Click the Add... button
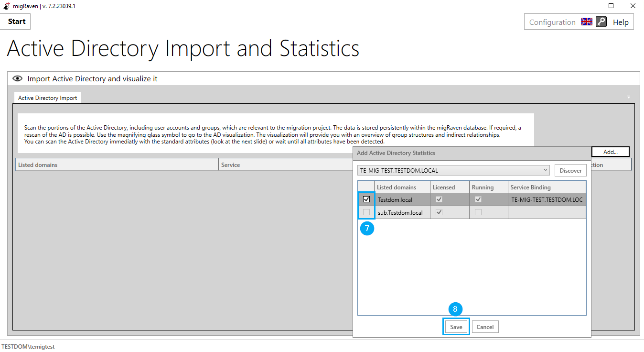Image resolution: width=644 pixels, height=352 pixels. 611,152
